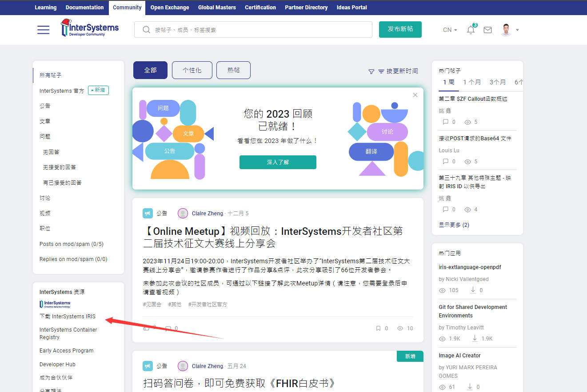Image resolution: width=587 pixels, height=392 pixels.
Task: Click views icon under $ZF Callout post
Action: click(467, 122)
